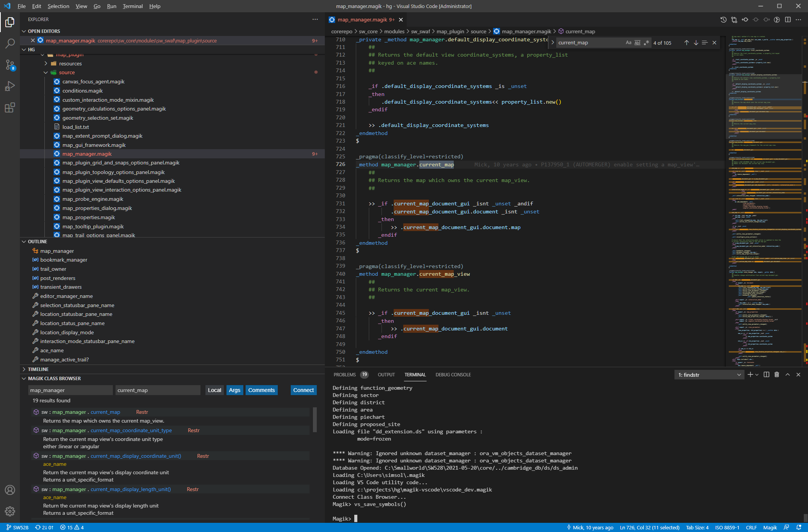Go to next find match arrow
Viewport: 808px width, 532px height.
[x=696, y=43]
